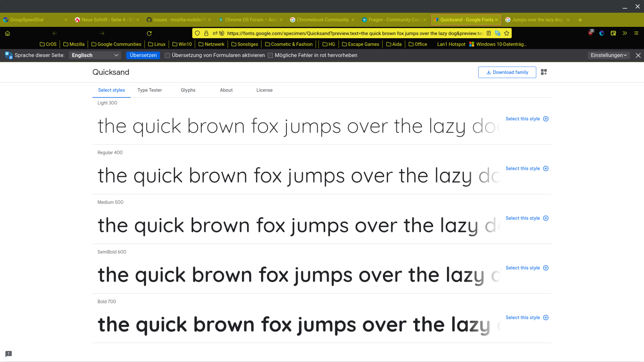Open the Cosmetic & Fashion bookmarks folder

click(289, 44)
